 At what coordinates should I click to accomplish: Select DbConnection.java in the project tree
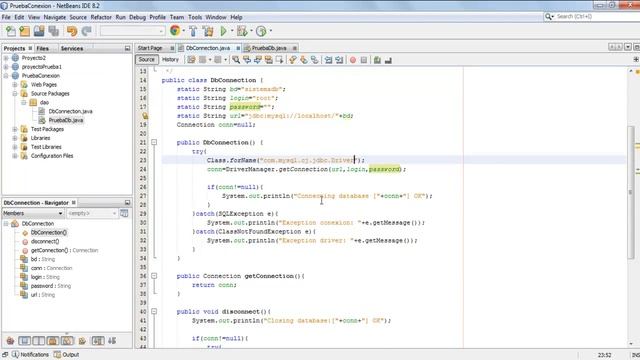pyautogui.click(x=70, y=111)
